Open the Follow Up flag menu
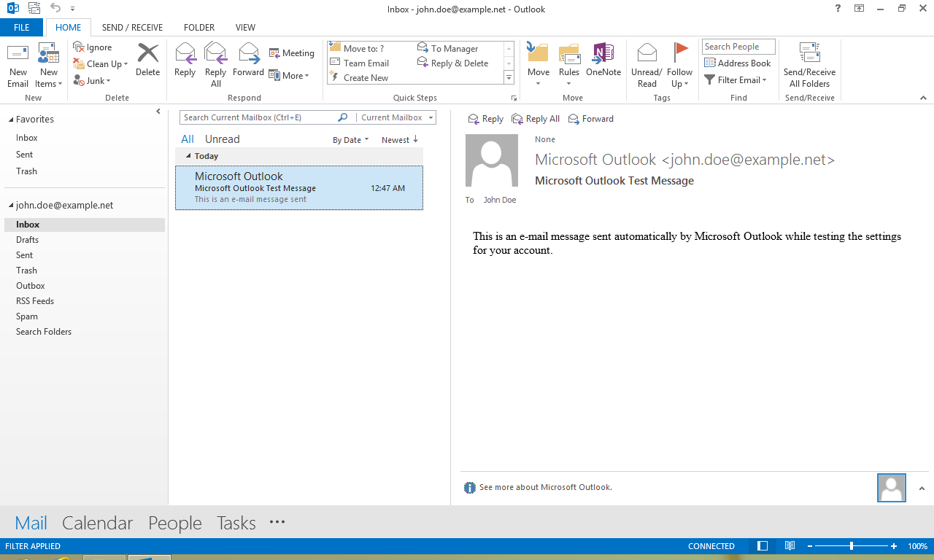The width and height of the screenshot is (934, 560). click(679, 66)
